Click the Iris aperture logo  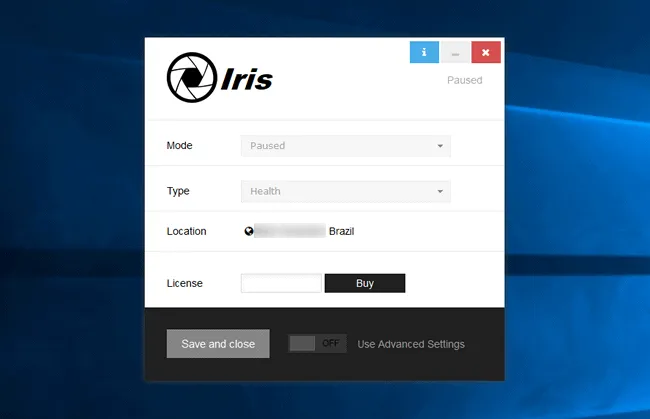192,78
